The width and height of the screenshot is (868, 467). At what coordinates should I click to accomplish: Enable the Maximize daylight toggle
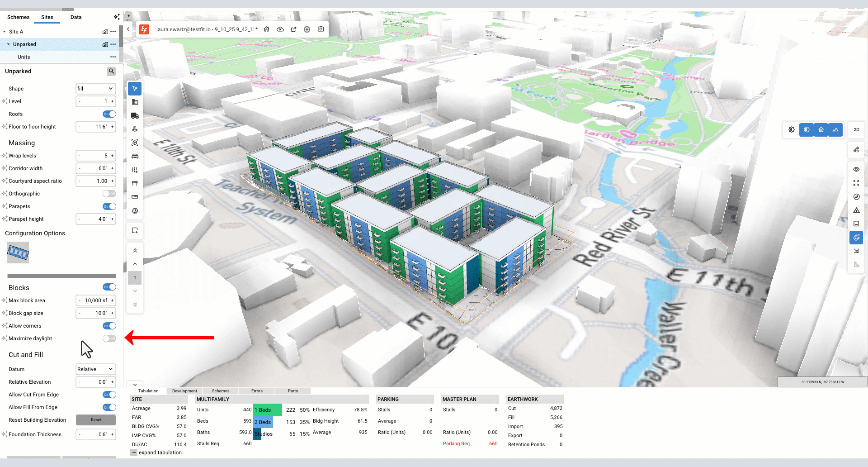point(109,338)
